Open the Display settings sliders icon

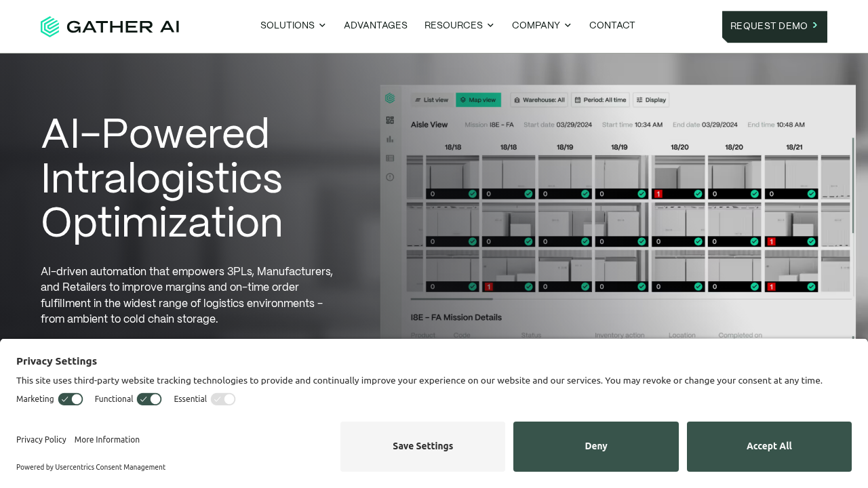(639, 100)
